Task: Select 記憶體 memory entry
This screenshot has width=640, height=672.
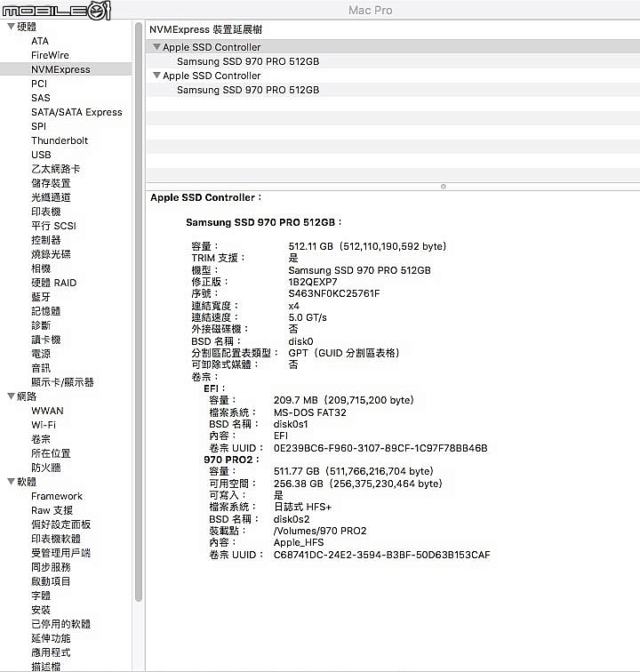Action: 46,311
